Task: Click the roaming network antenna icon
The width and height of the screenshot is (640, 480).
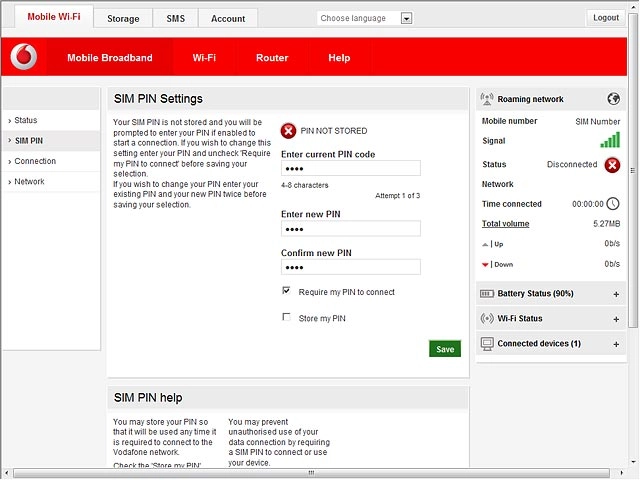Action: (x=487, y=99)
